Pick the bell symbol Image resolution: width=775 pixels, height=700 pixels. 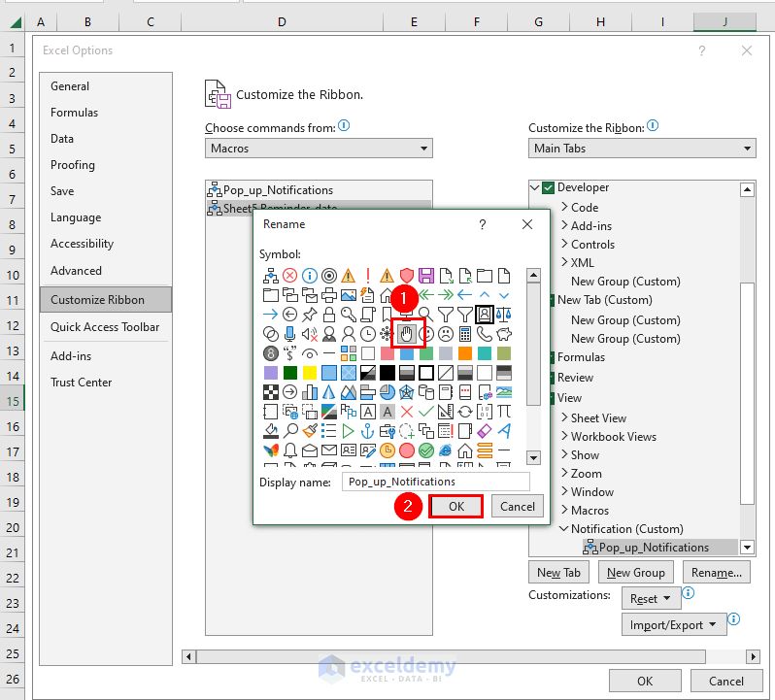[x=290, y=450]
